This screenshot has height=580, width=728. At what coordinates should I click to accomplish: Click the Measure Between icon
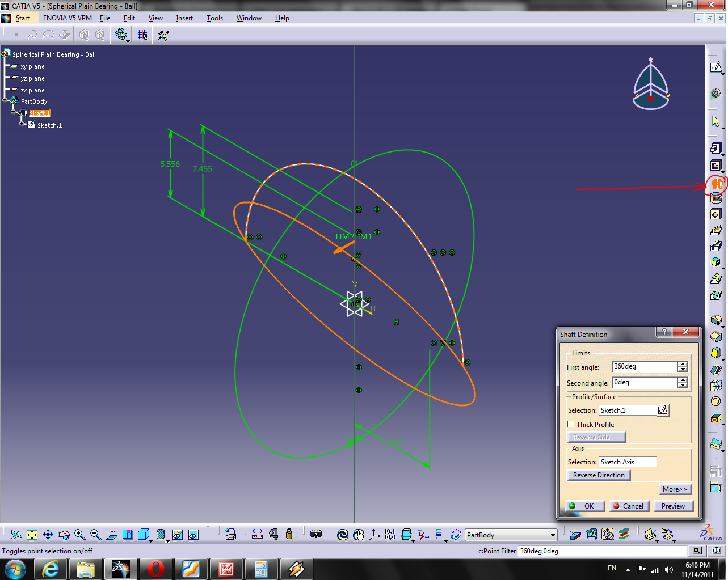(x=257, y=534)
